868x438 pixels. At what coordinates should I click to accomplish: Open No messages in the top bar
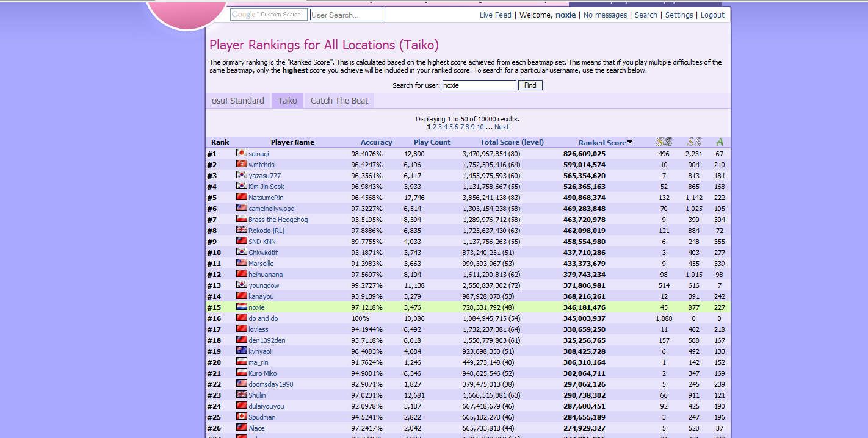point(606,15)
